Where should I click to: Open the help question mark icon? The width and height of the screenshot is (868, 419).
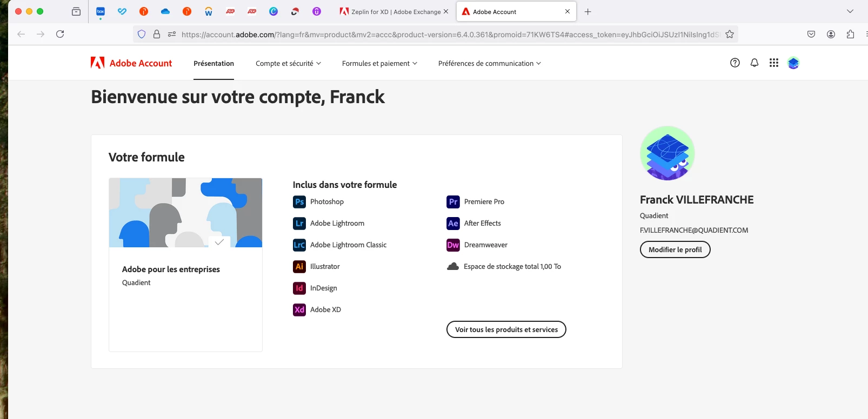[735, 63]
